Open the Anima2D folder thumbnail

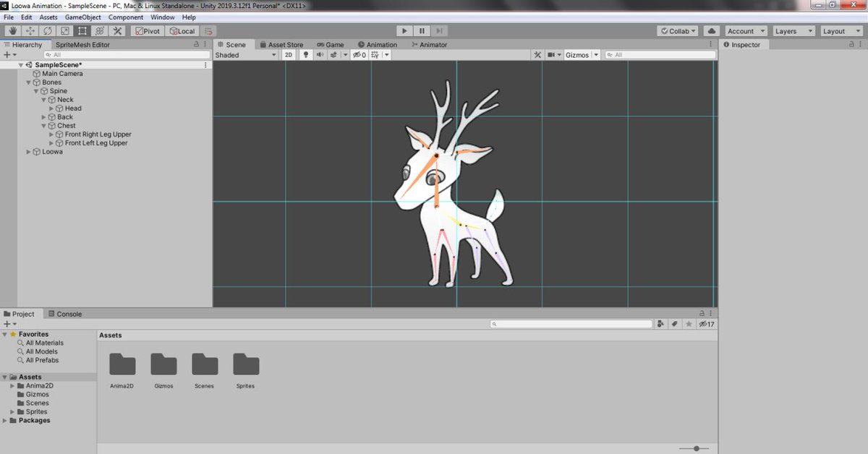pos(122,364)
